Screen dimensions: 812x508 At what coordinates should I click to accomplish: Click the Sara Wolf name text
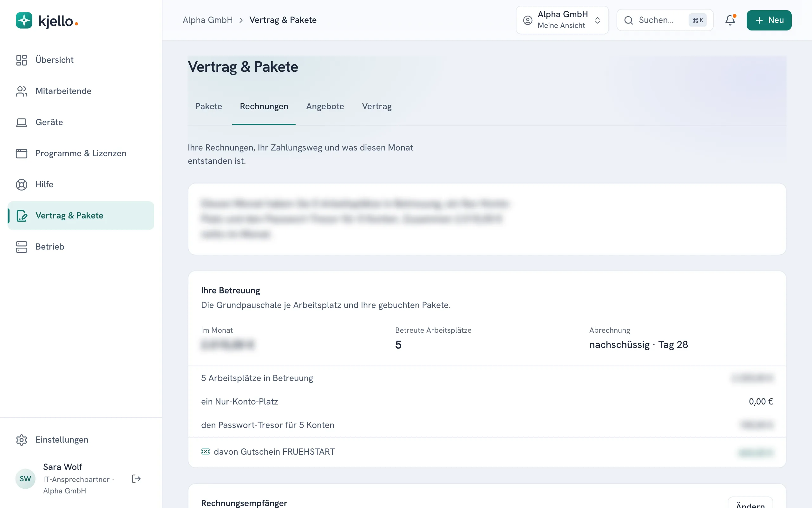click(x=62, y=467)
